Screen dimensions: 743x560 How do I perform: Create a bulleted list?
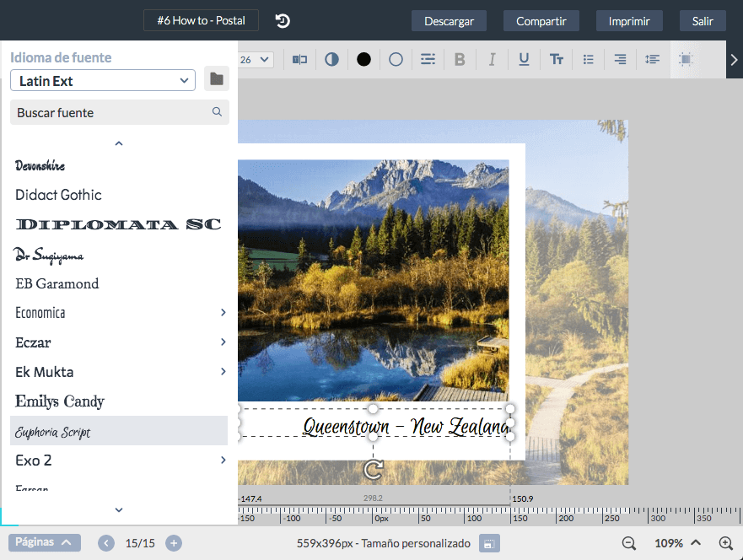[x=587, y=59]
